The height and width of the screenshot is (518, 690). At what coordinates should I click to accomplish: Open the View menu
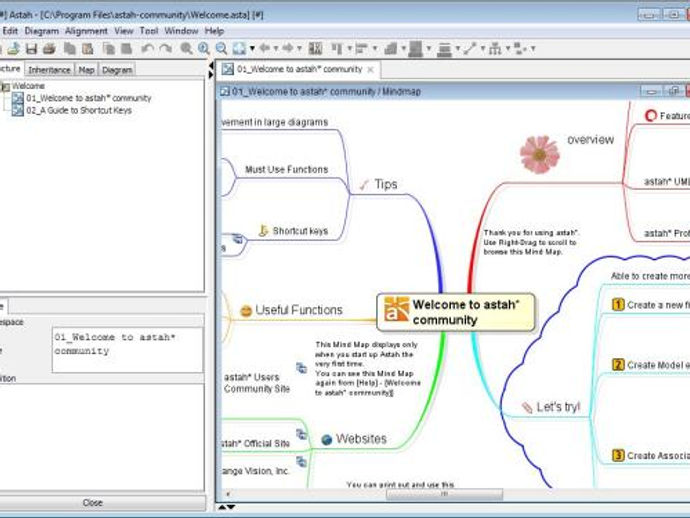[x=124, y=31]
